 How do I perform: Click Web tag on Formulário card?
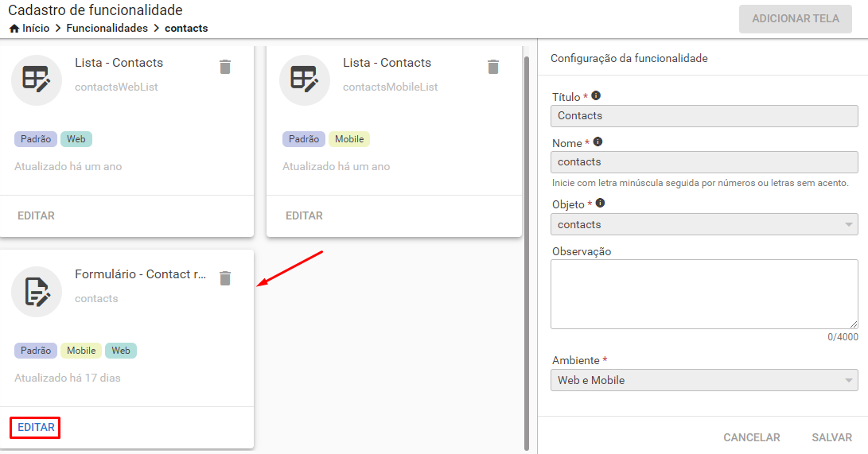point(121,351)
